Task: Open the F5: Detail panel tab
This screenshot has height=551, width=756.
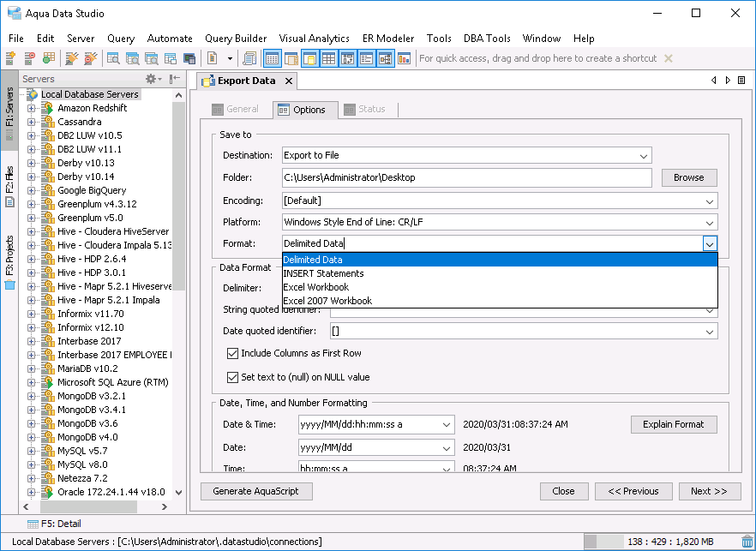Action: [x=54, y=524]
